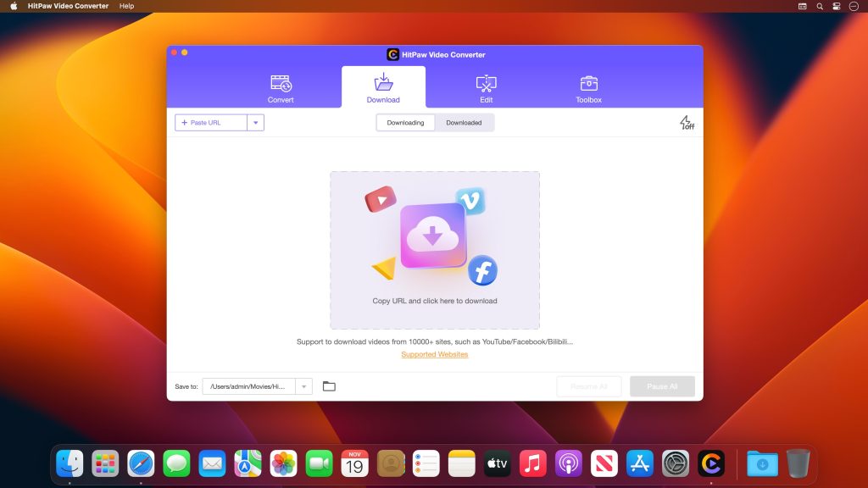Switch to the Downloading filter
Screen dimensions: 868x488
pos(405,122)
